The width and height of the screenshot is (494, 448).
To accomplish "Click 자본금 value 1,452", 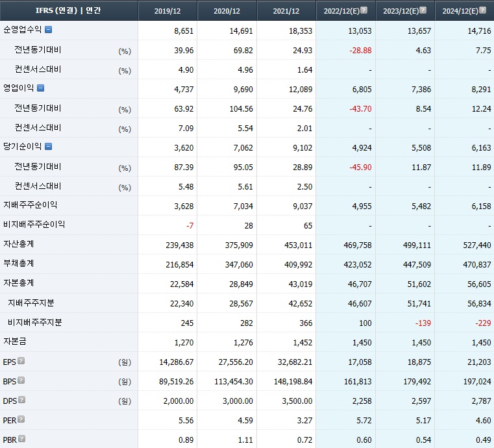I will pyautogui.click(x=303, y=343).
